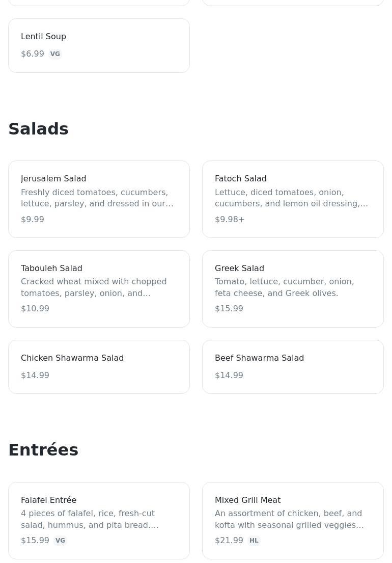The height and width of the screenshot is (563, 392).
Task: Click the Entrées section heading
Action: click(x=43, y=450)
